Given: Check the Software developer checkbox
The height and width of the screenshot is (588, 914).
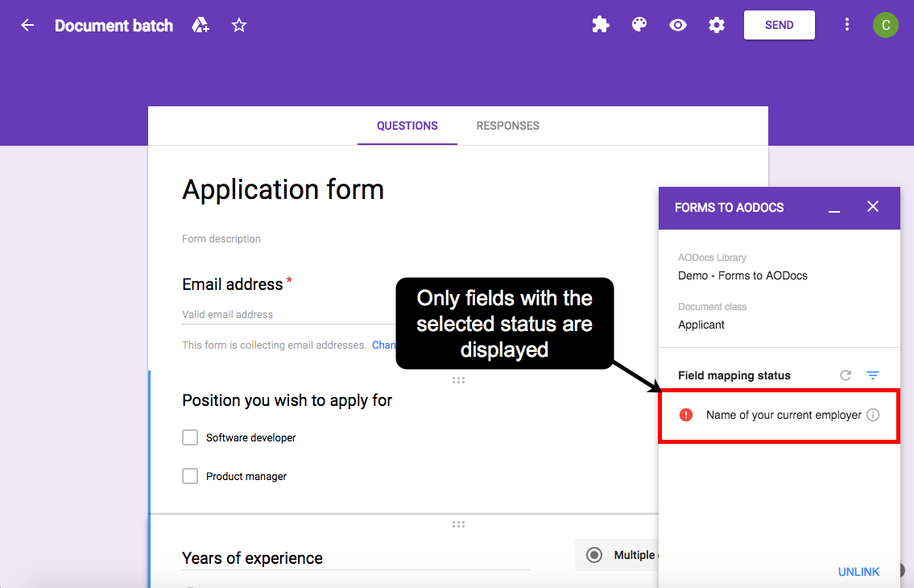Looking at the screenshot, I should (190, 437).
